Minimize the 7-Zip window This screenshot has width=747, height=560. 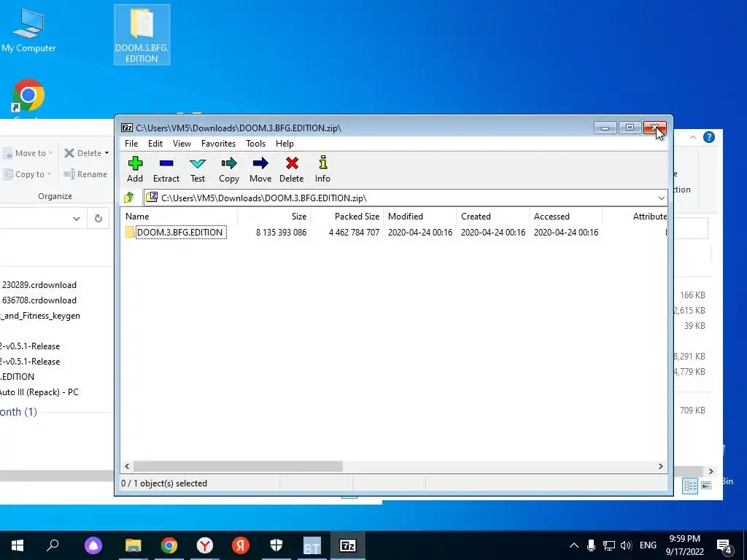pos(605,128)
